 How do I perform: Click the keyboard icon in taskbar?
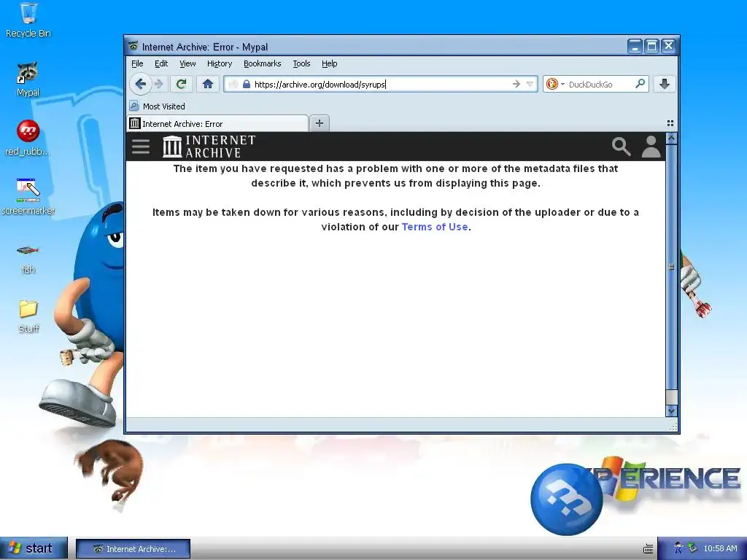(x=648, y=549)
